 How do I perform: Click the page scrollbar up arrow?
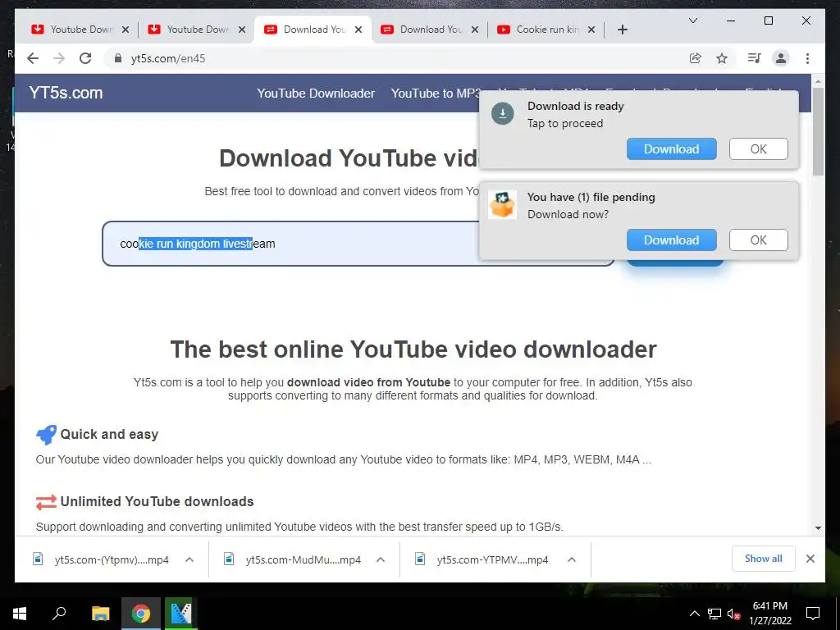tap(818, 81)
